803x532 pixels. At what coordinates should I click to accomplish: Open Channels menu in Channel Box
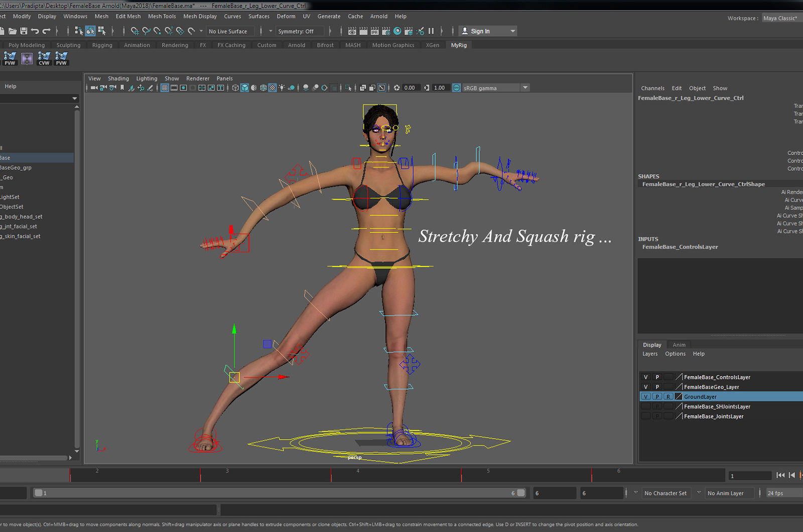(652, 88)
